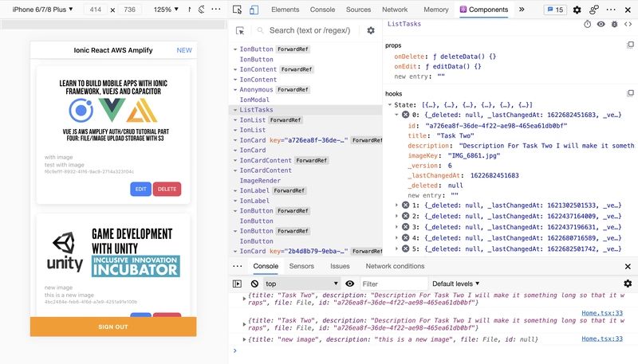Open the 125% zoom dropdown
Image resolution: width=638 pixels, height=364 pixels.
[x=166, y=10]
